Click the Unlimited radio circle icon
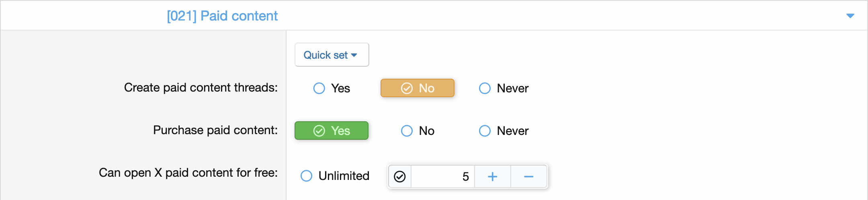This screenshot has width=868, height=200. [306, 176]
